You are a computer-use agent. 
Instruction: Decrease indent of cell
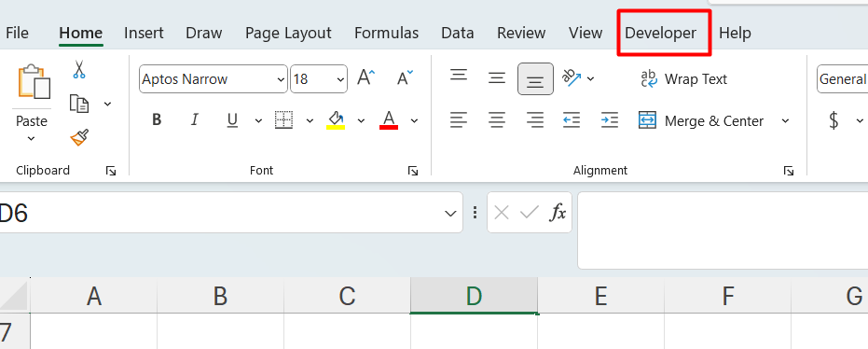(x=572, y=119)
